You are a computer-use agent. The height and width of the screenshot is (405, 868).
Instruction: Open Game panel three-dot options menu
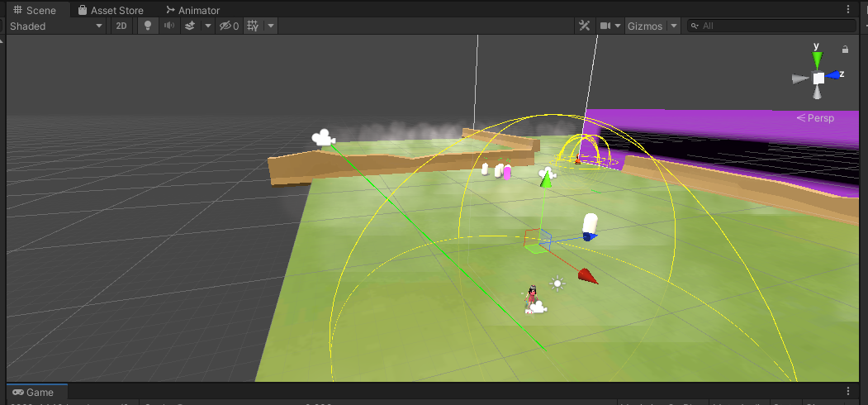coord(848,391)
